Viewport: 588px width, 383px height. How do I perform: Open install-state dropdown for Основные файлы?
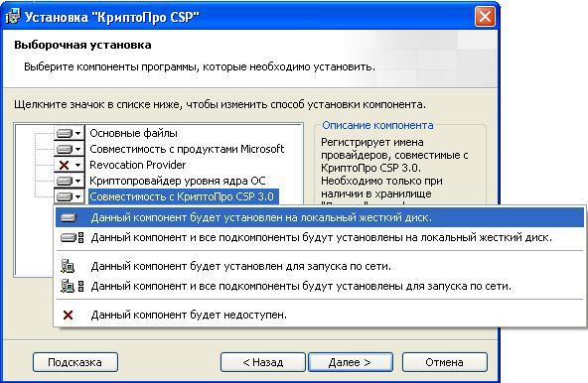coord(69,133)
